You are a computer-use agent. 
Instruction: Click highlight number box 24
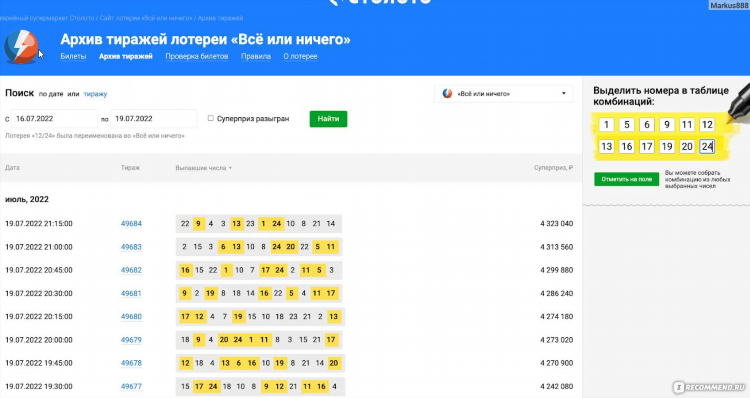(x=707, y=146)
